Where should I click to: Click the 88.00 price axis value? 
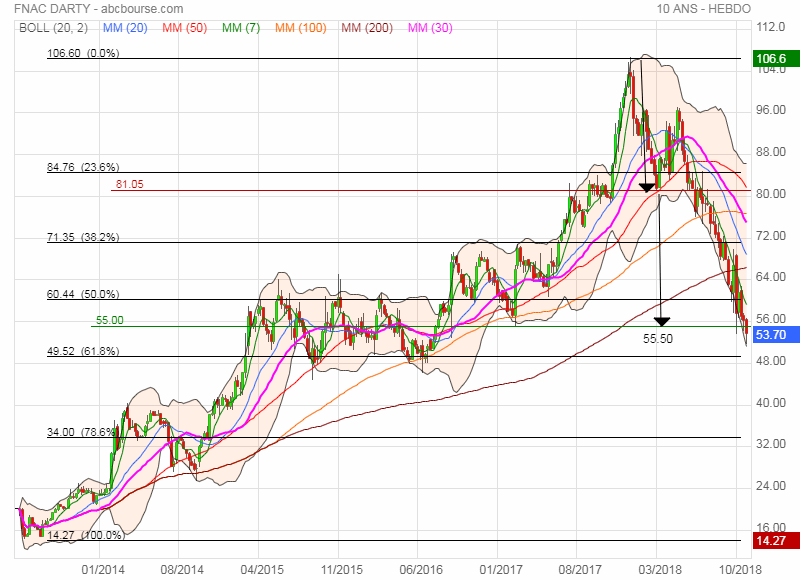click(771, 152)
